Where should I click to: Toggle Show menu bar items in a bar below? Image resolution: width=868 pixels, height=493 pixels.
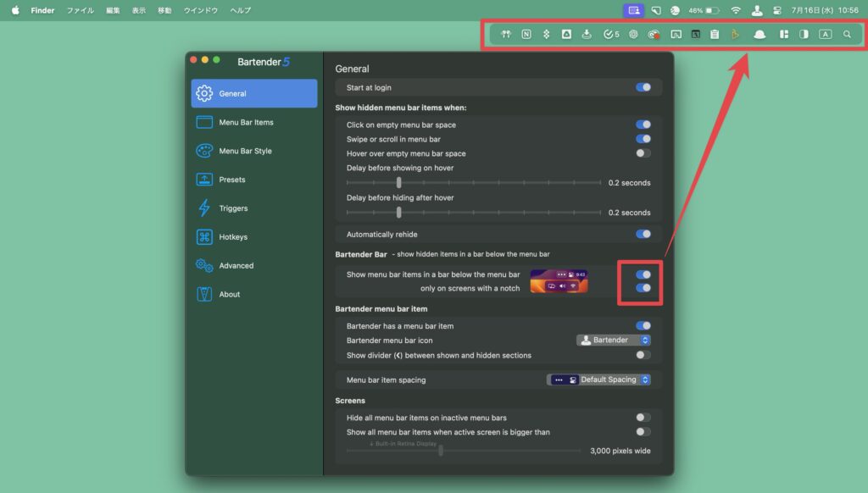click(x=643, y=274)
